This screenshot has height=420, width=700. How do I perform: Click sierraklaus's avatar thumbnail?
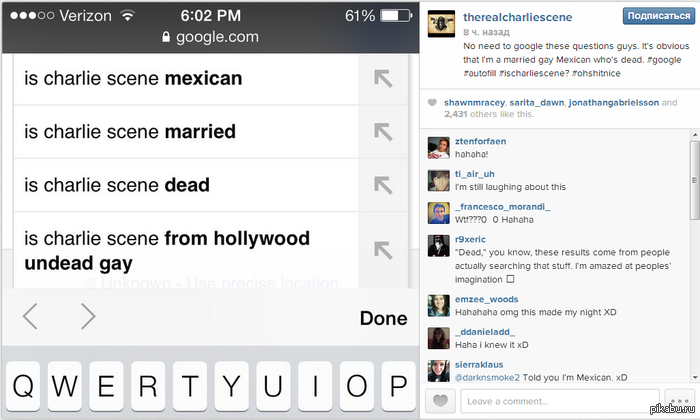tap(439, 371)
